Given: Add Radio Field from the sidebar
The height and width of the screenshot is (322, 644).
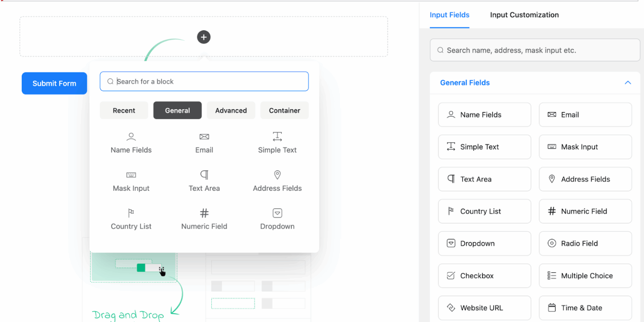Looking at the screenshot, I should (585, 243).
